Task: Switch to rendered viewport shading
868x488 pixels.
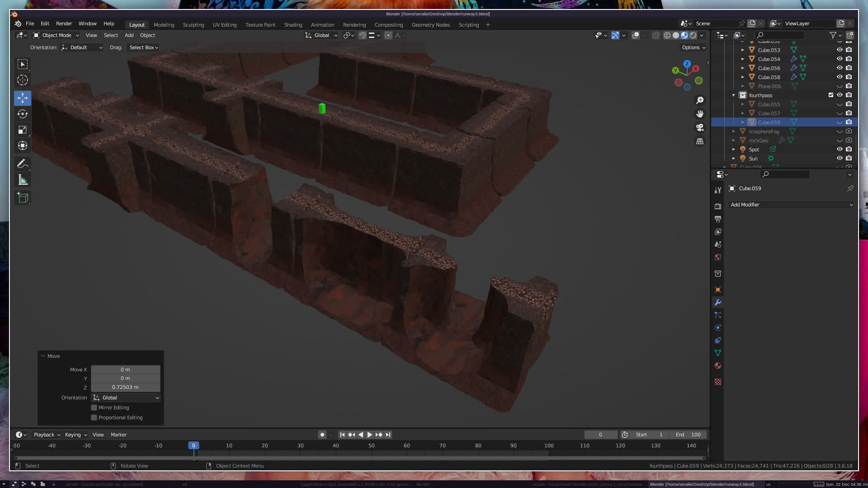Action: (x=693, y=35)
